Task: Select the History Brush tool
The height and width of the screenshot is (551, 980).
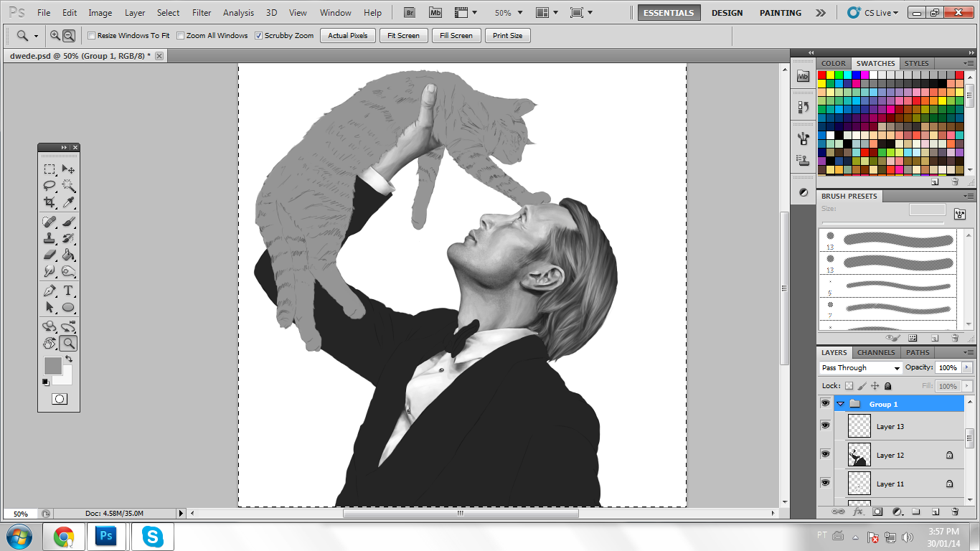Action: pos(68,238)
